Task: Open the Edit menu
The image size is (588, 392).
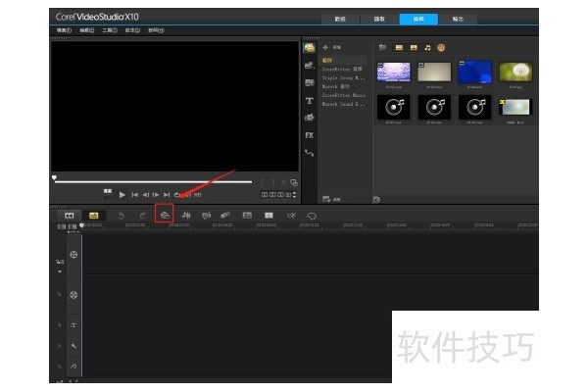Action: click(x=86, y=30)
